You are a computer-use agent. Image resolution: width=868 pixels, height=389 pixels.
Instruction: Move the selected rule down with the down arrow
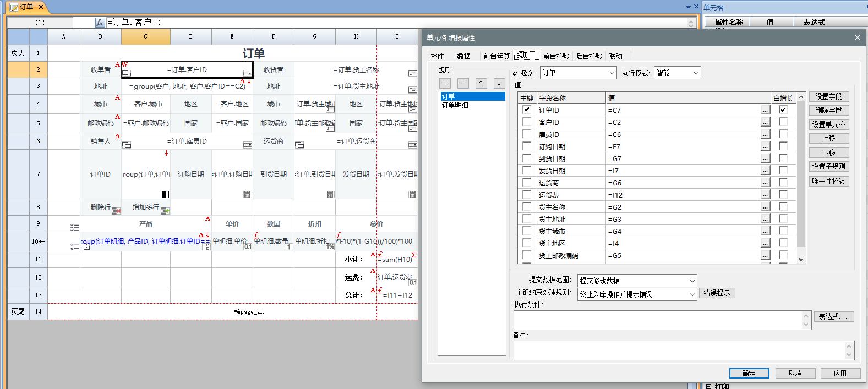(x=499, y=83)
